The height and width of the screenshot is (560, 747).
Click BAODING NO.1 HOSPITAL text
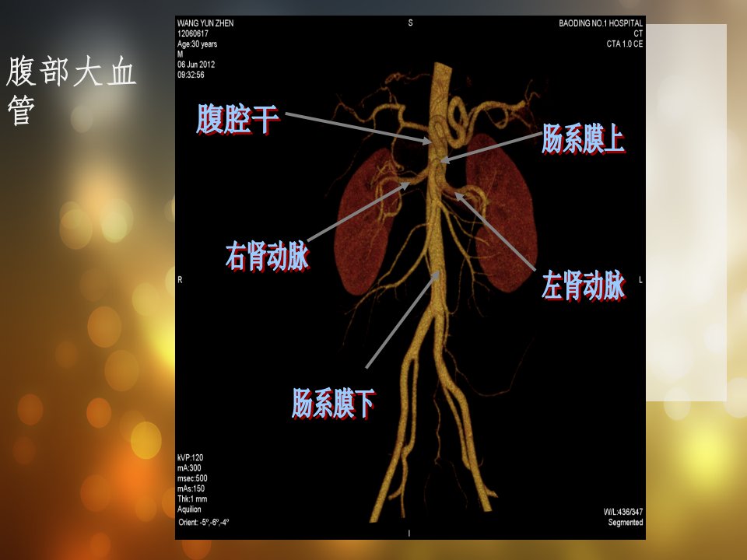click(x=601, y=23)
